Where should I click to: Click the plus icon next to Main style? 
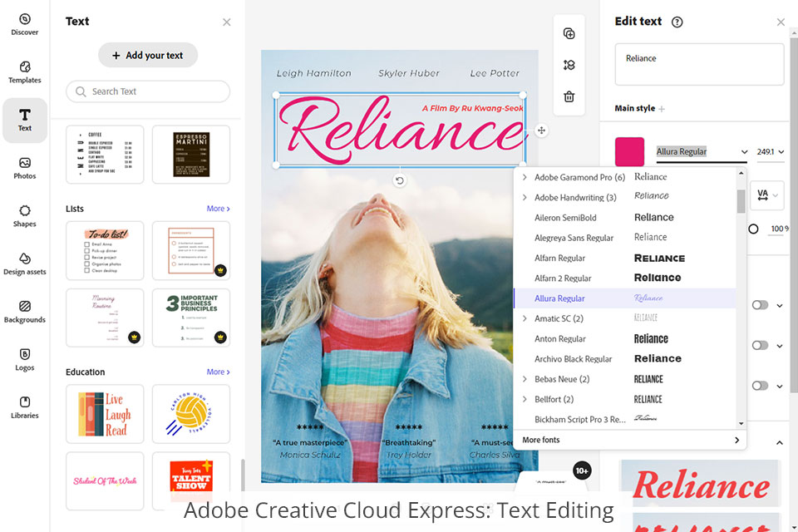point(662,108)
